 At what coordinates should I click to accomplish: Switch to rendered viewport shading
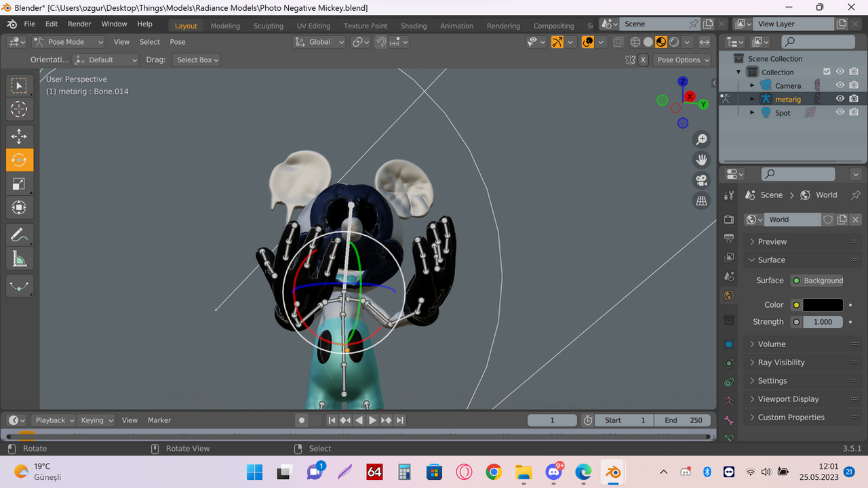tap(674, 42)
